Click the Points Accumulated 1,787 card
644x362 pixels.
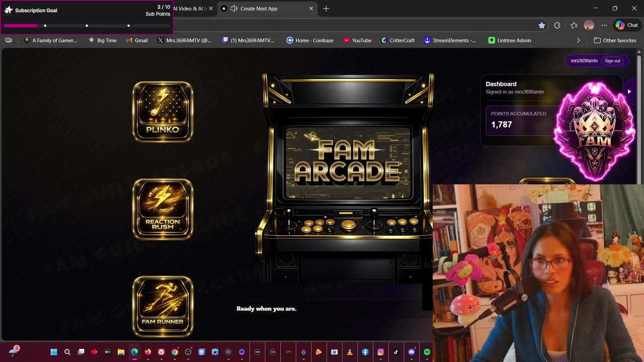pos(521,120)
